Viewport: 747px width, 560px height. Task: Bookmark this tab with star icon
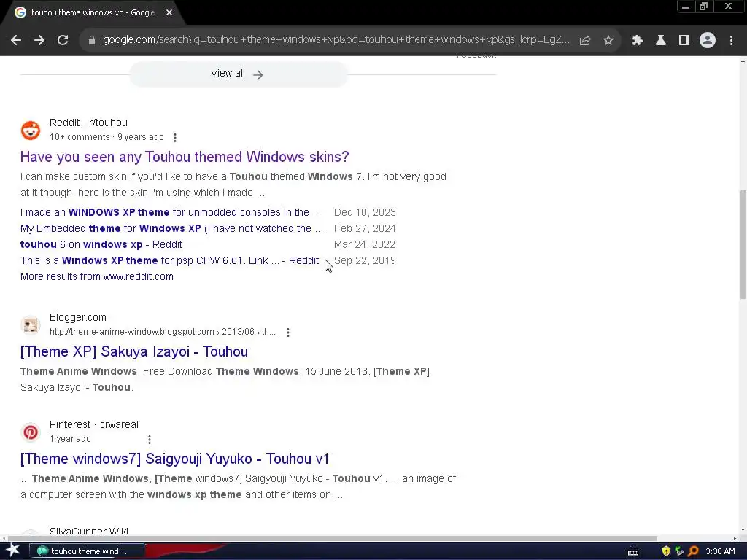point(608,41)
